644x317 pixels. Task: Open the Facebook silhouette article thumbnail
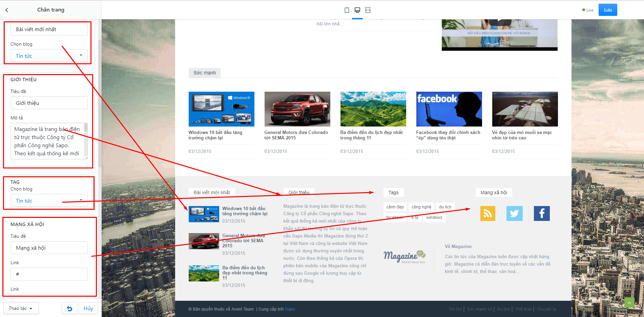pyautogui.click(x=449, y=109)
